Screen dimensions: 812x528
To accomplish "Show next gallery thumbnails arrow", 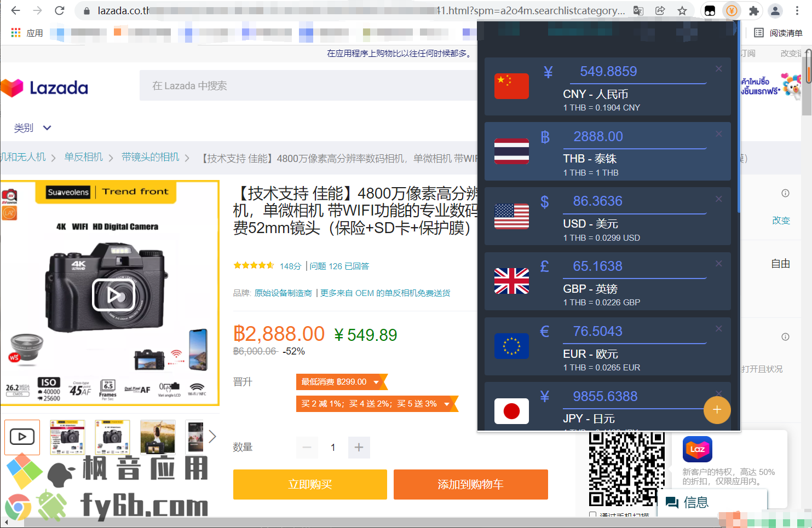I will click(x=212, y=437).
